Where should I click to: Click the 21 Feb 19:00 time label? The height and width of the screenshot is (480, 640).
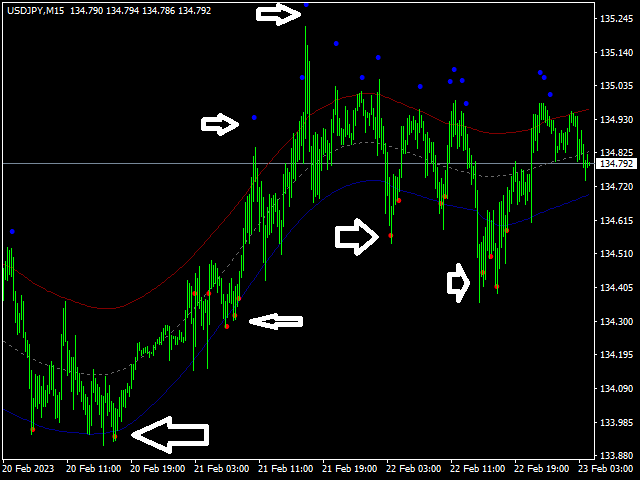point(350,469)
